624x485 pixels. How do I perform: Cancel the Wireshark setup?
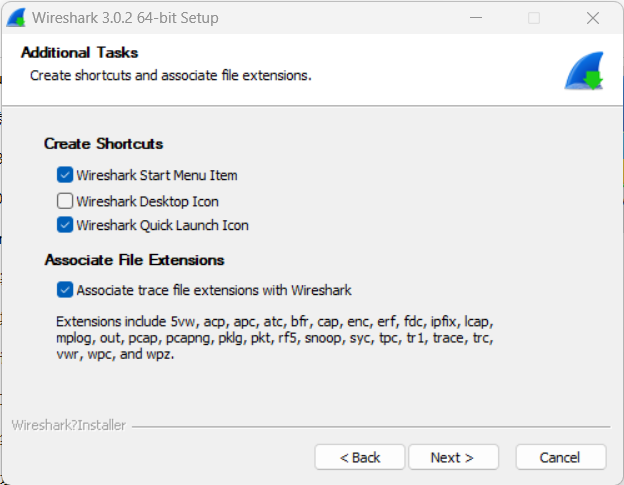[560, 457]
